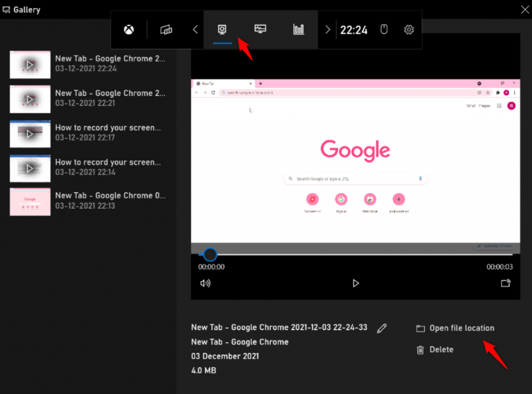Screen dimensions: 532x394
Task: Mute the video volume speaker icon
Action: pos(205,283)
